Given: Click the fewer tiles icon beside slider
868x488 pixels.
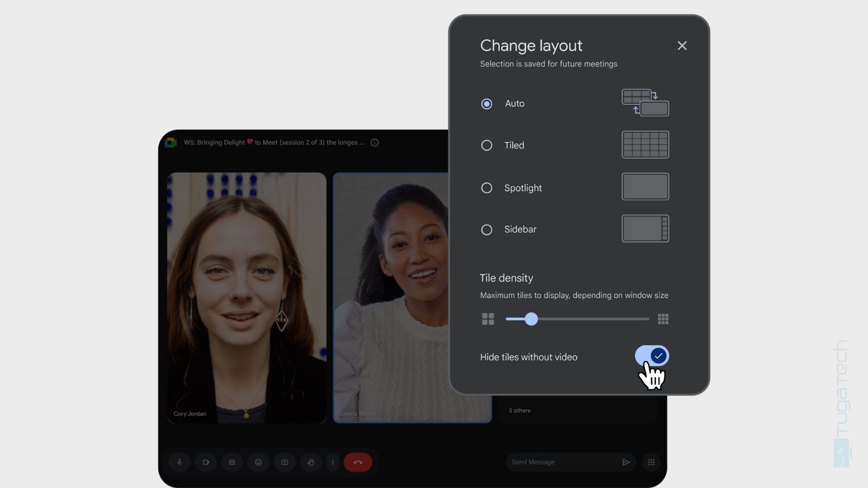Looking at the screenshot, I should (488, 319).
